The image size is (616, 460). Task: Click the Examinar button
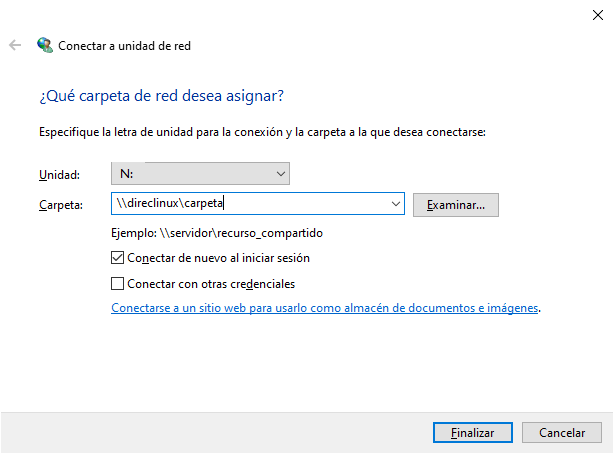tap(456, 205)
